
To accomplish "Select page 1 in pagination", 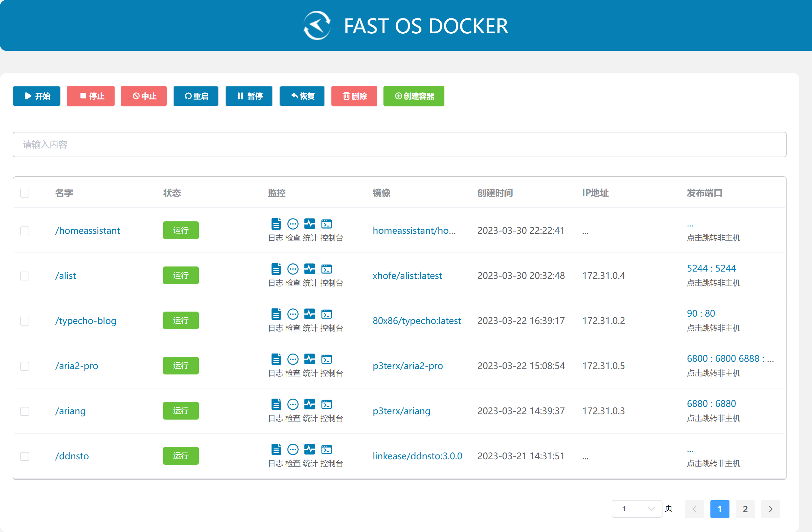I will [720, 509].
